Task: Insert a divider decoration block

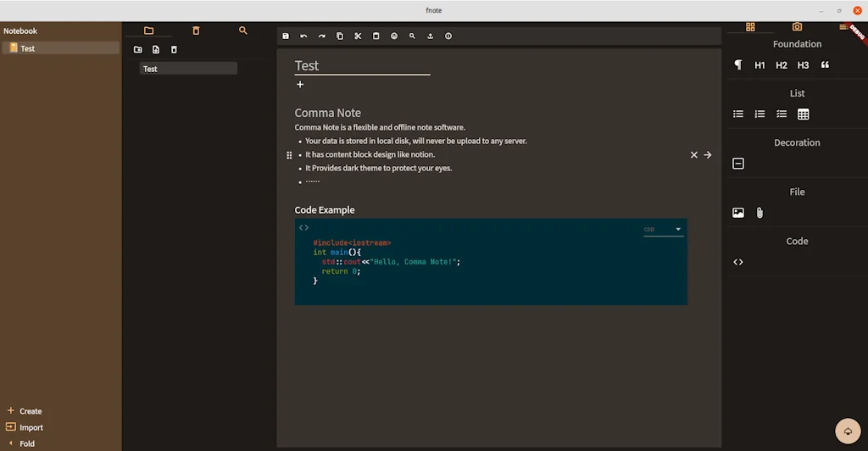Action: 738,164
